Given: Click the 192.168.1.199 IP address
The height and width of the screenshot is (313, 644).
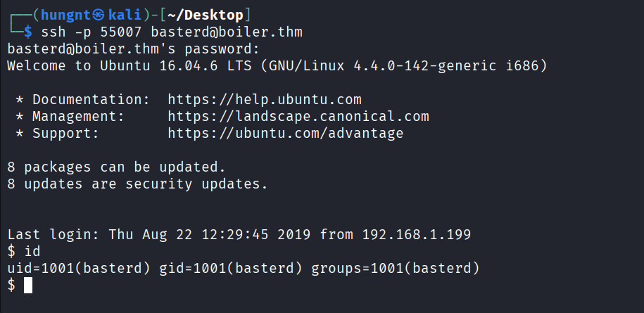Looking at the screenshot, I should tap(417, 234).
